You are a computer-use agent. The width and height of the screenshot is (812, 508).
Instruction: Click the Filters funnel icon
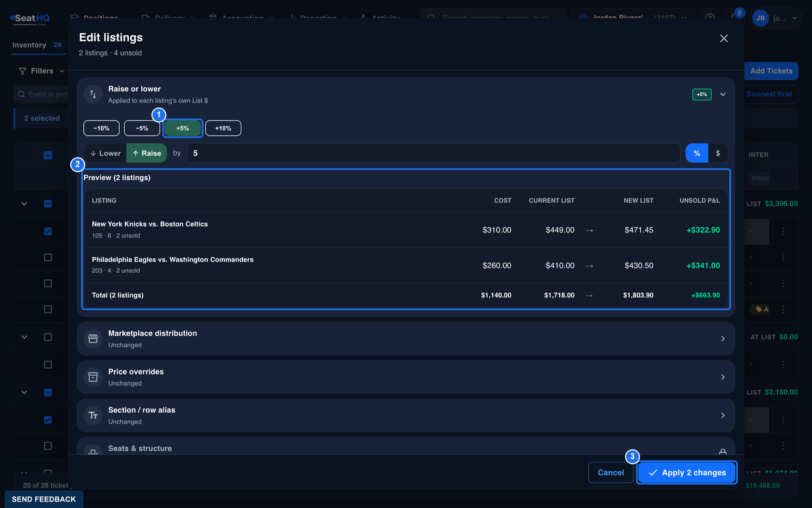[x=23, y=71]
